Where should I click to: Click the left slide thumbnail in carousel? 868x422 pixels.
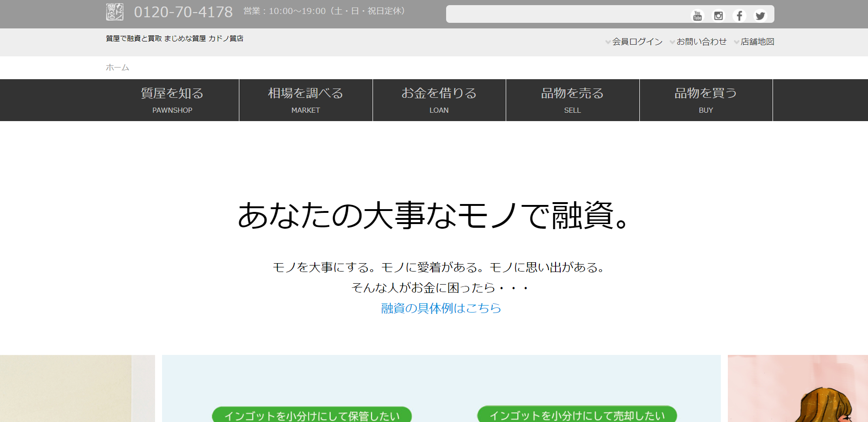coord(77,388)
